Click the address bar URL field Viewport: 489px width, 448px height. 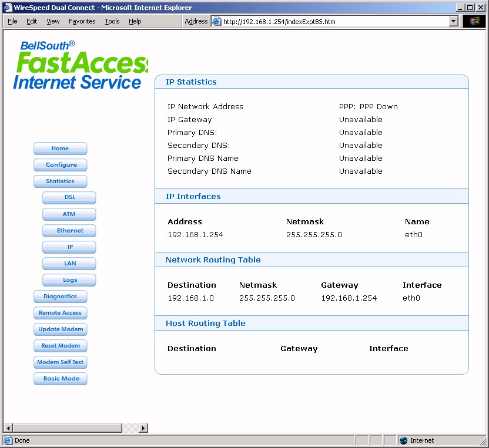(x=335, y=22)
